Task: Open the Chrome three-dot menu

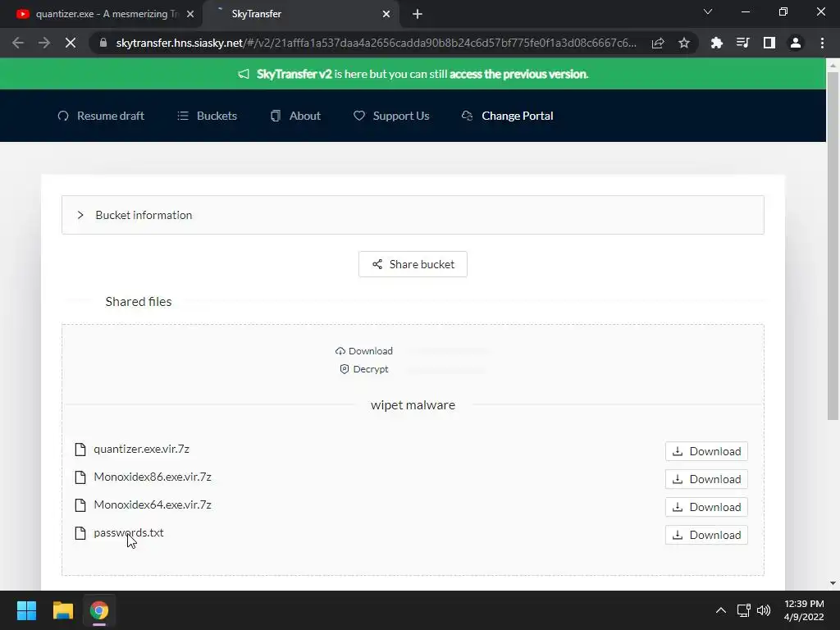Action: pyautogui.click(x=822, y=43)
